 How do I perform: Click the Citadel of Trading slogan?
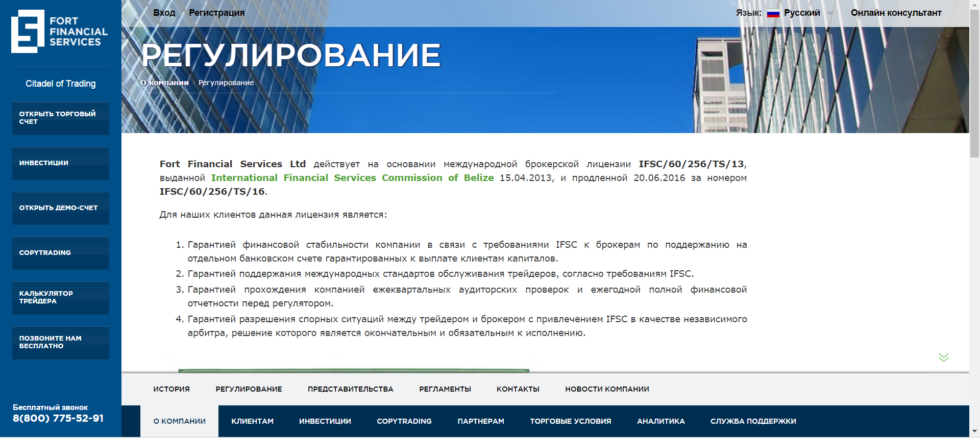(x=61, y=84)
